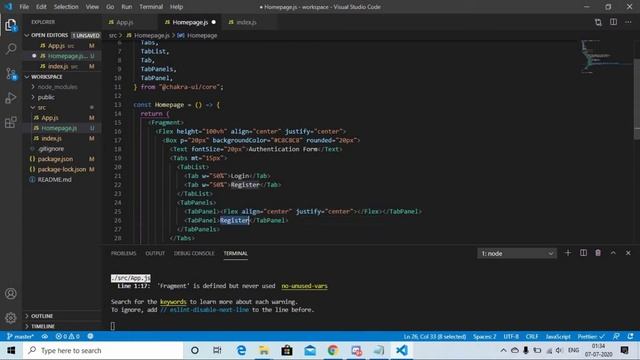
Task: Expand the Outline section
Action: (x=62, y=316)
